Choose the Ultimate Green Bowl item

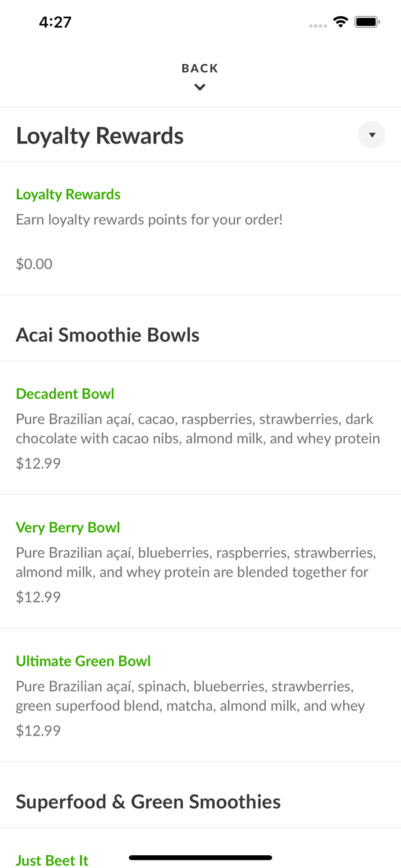83,661
